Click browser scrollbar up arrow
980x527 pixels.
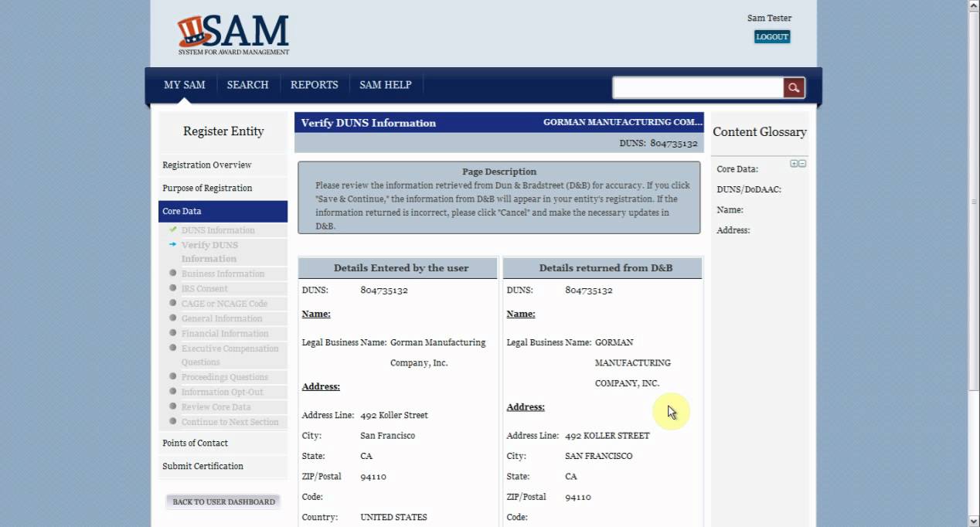974,6
